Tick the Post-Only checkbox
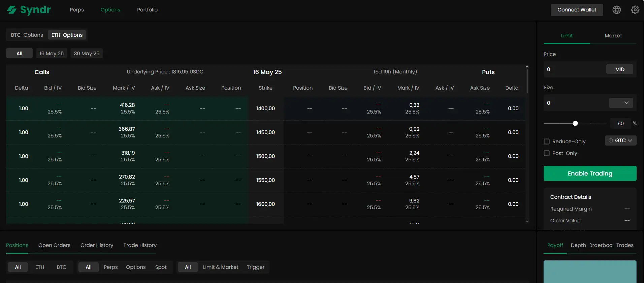 click(547, 153)
